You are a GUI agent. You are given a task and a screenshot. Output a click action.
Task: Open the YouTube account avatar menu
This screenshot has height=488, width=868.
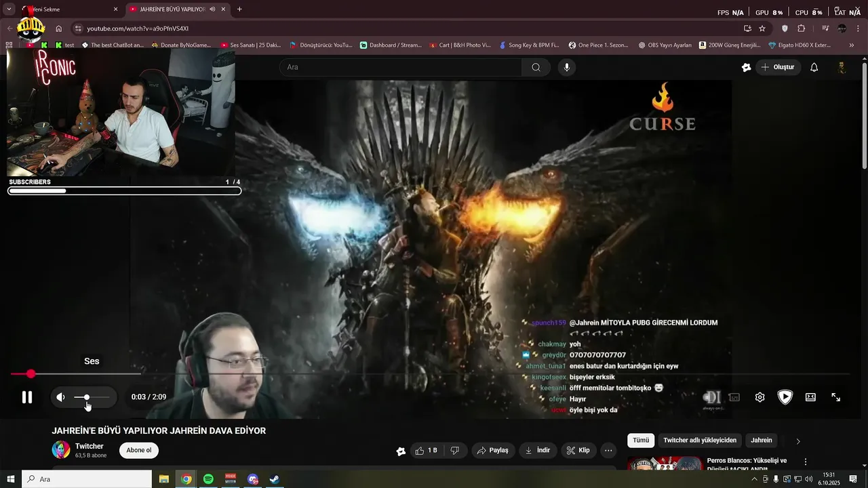[842, 67]
